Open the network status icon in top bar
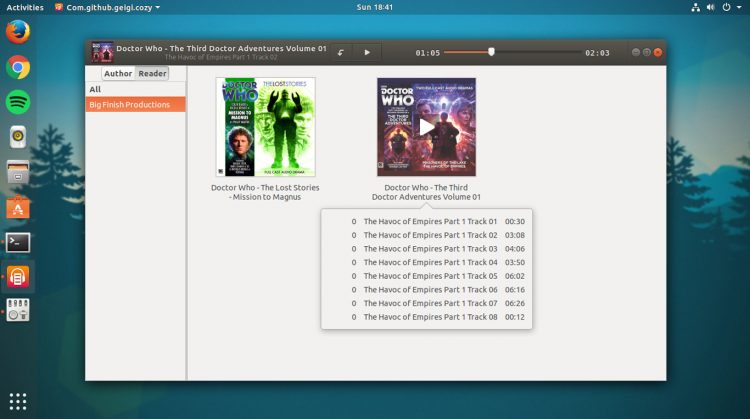 [695, 7]
